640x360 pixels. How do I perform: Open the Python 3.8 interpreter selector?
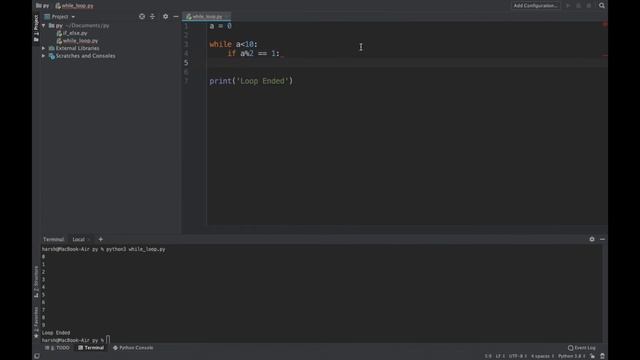point(571,356)
